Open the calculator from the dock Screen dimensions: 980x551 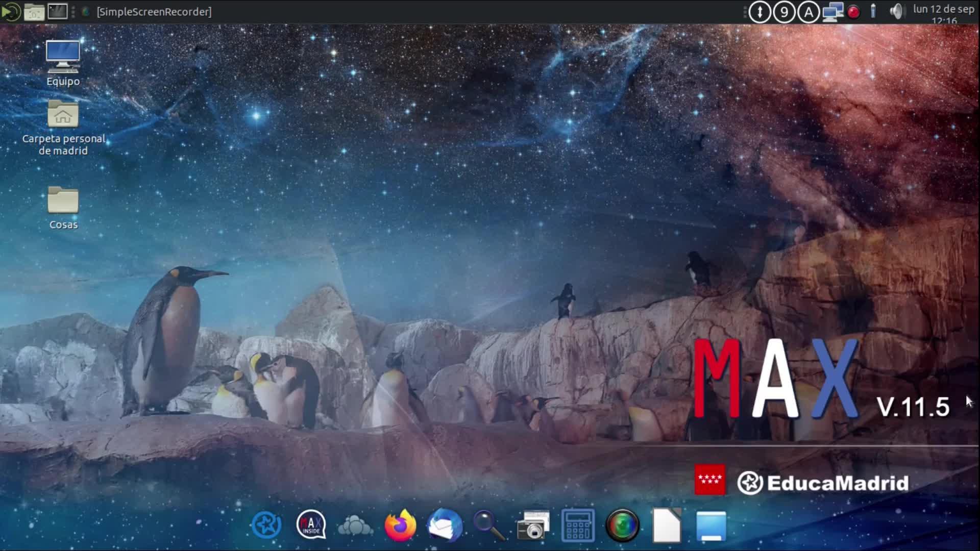[x=578, y=525]
